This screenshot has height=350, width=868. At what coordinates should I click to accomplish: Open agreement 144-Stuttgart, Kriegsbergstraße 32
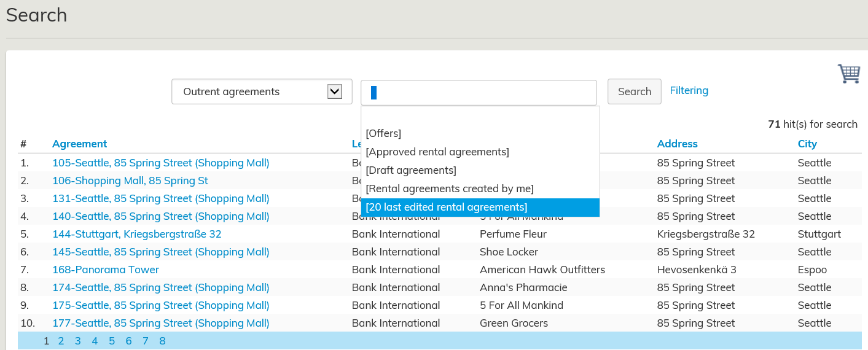(136, 234)
